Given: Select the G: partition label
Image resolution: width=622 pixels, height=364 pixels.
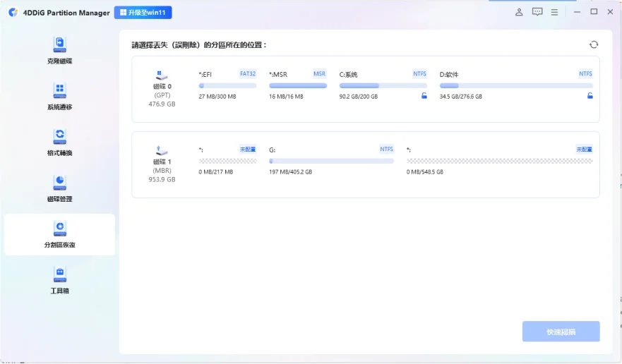Looking at the screenshot, I should [272, 150].
